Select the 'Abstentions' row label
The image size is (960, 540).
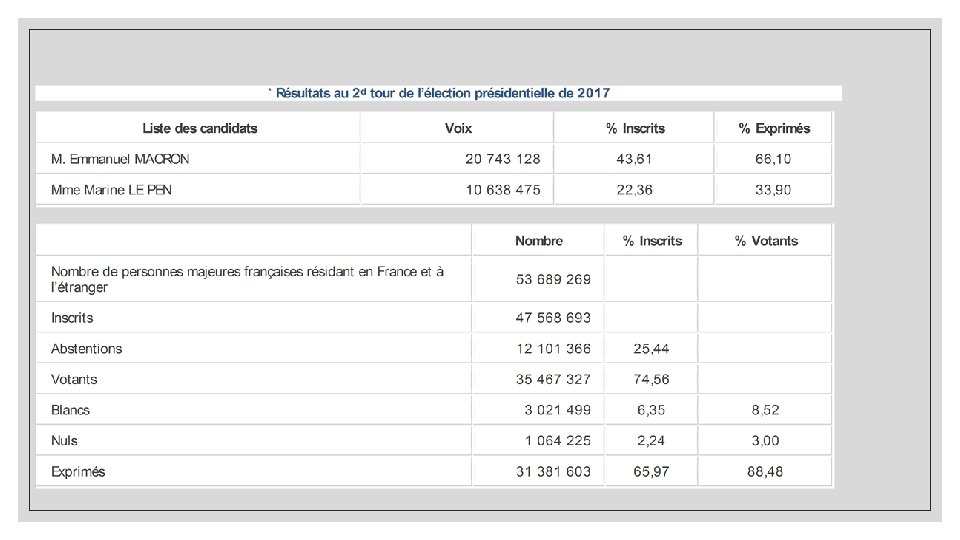coord(86,349)
